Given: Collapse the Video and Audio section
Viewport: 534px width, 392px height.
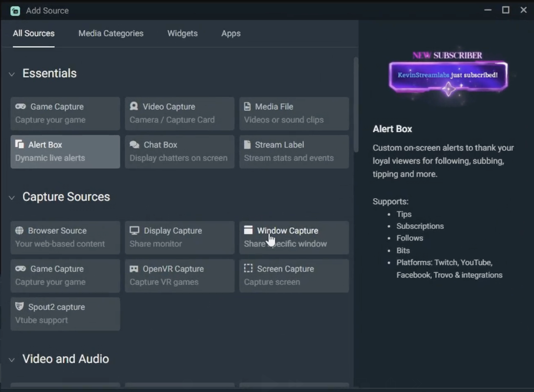Looking at the screenshot, I should coord(12,360).
